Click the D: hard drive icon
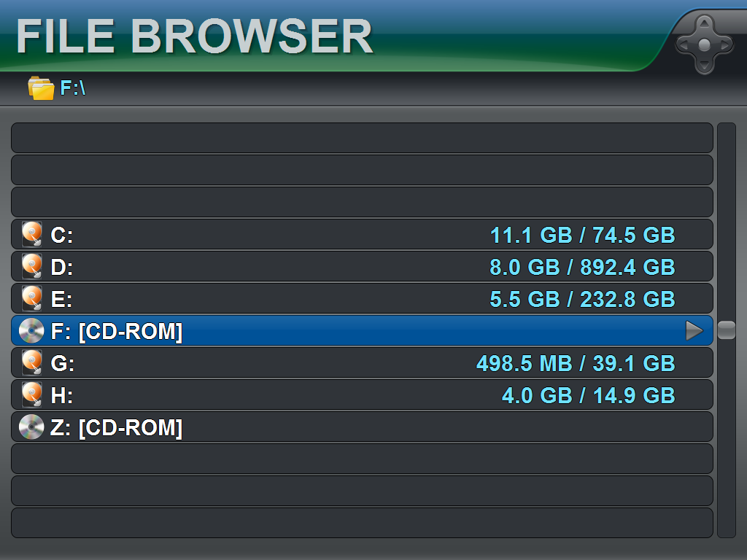 31,267
